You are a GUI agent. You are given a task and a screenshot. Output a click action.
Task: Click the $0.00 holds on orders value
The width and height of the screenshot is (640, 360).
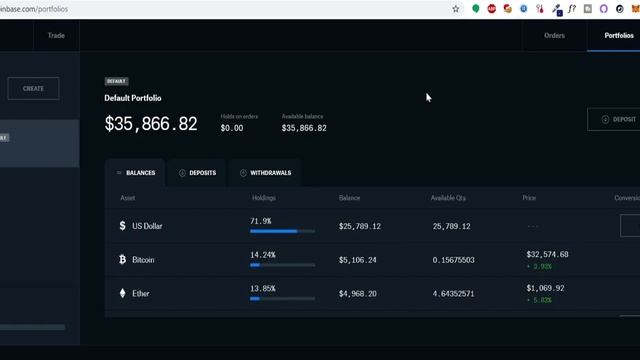pyautogui.click(x=232, y=128)
